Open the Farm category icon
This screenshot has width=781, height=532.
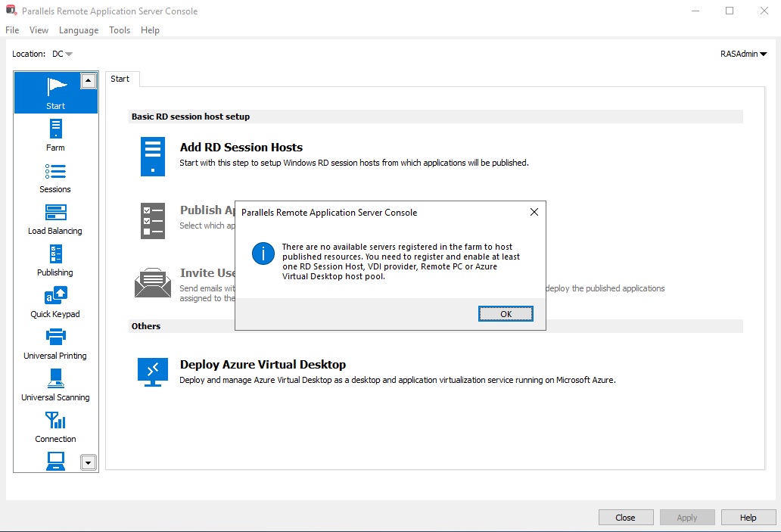(55, 129)
